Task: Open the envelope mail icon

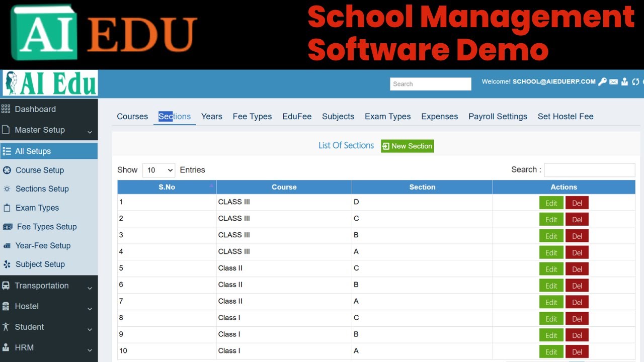Action: point(613,81)
